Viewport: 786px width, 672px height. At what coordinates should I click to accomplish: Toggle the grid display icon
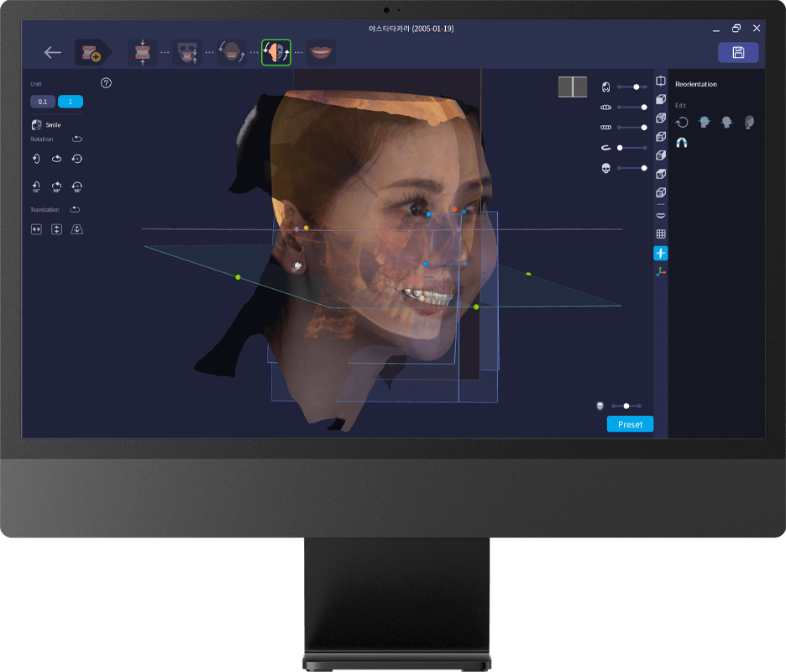click(x=661, y=234)
